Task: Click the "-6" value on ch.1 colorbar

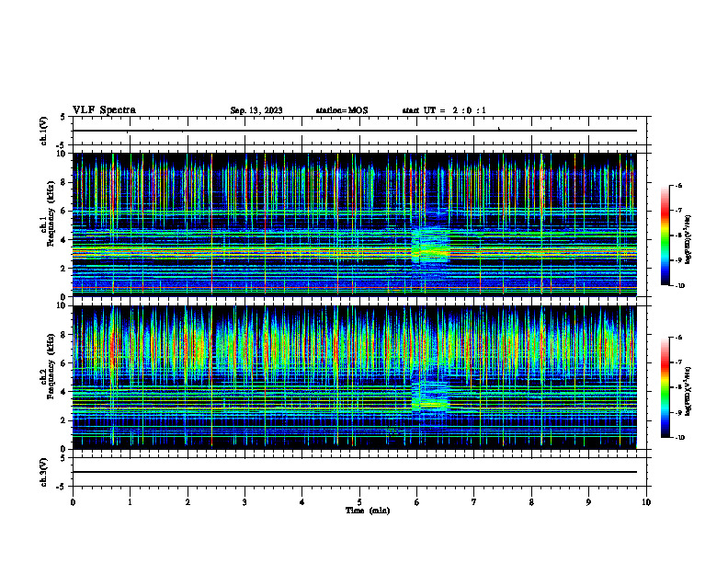Action: [678, 186]
